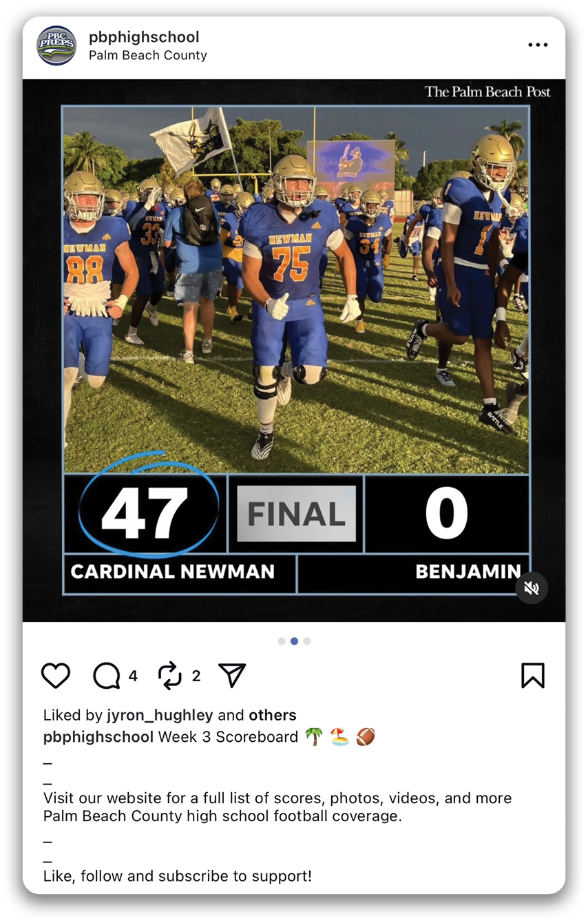Viewport: 588px width, 923px height.
Task: Open jyron_hughley's profile from the likes line
Action: click(160, 715)
